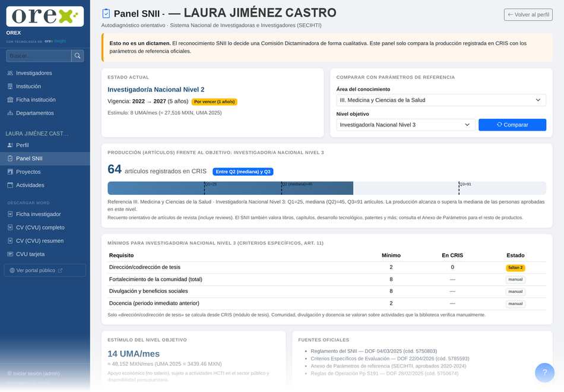This screenshot has height=392, width=564.
Task: Click the Ficha institución bank icon
Action: point(10,100)
